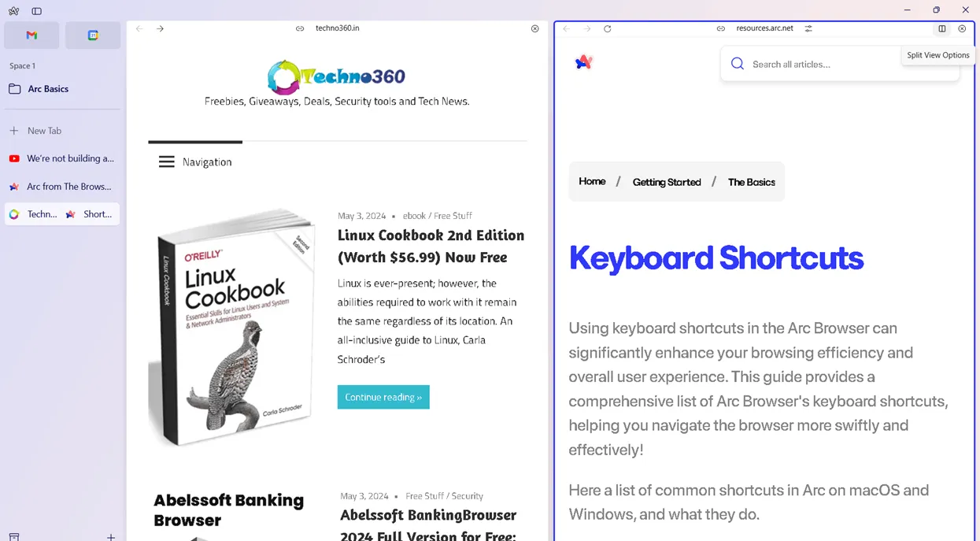Open the Linux Cookbook cover thumbnail
This screenshot has width=980, height=541.
pos(232,327)
